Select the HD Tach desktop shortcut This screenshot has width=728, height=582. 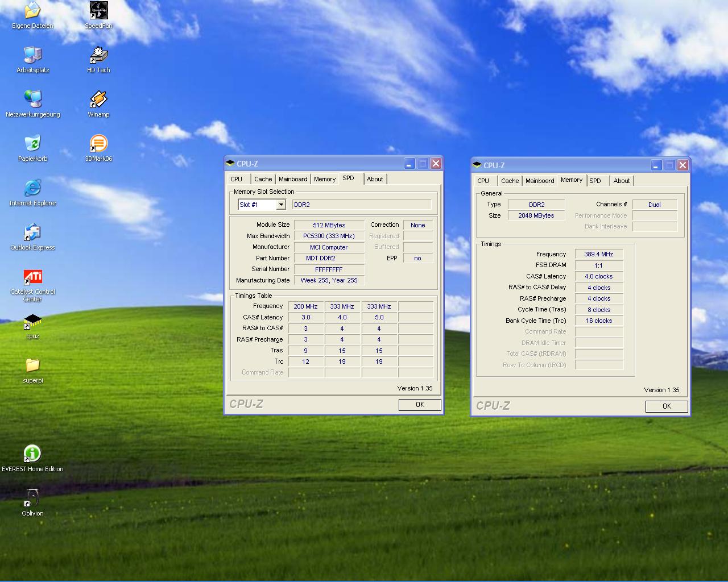pos(98,60)
